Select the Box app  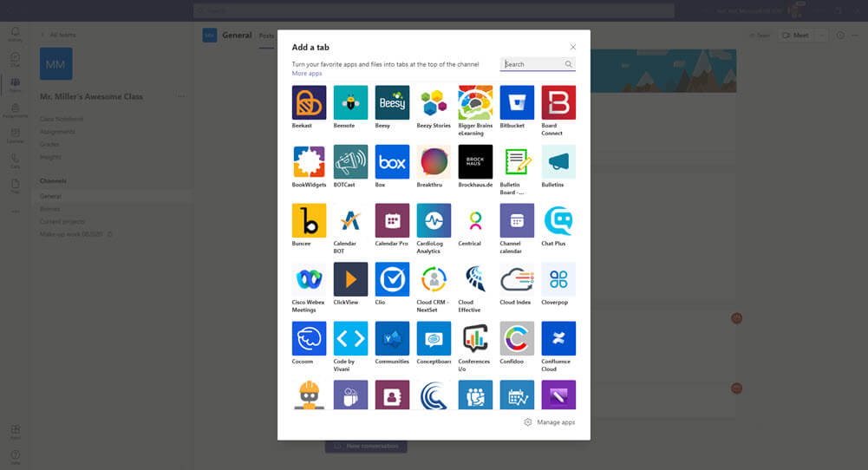(392, 161)
